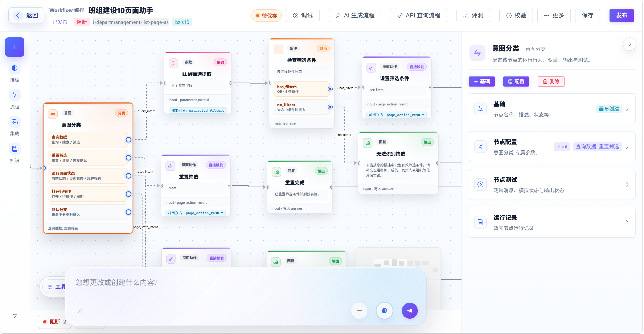Viewport: 644px width, 334px height.
Task: Click the 已发布 published status text
Action: (60, 22)
